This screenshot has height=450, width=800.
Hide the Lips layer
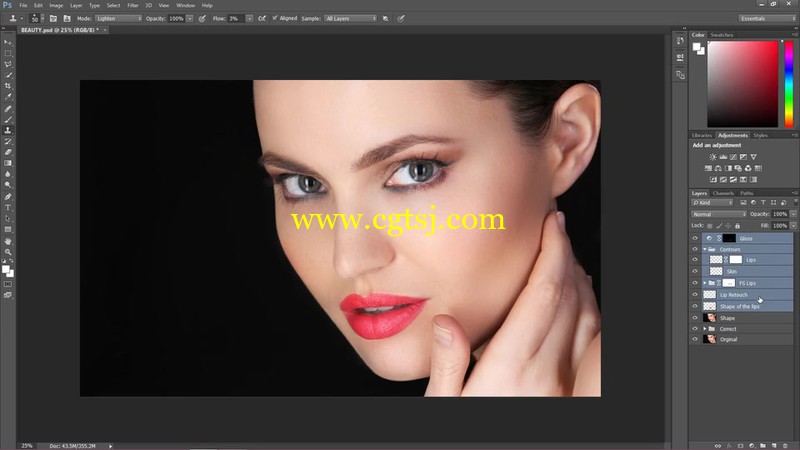(695, 260)
